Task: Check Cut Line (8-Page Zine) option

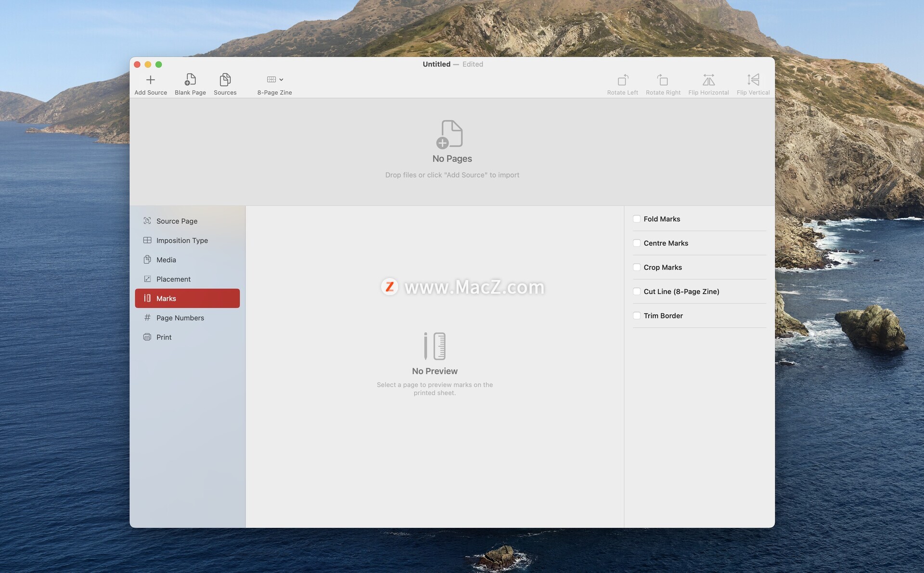Action: tap(637, 292)
